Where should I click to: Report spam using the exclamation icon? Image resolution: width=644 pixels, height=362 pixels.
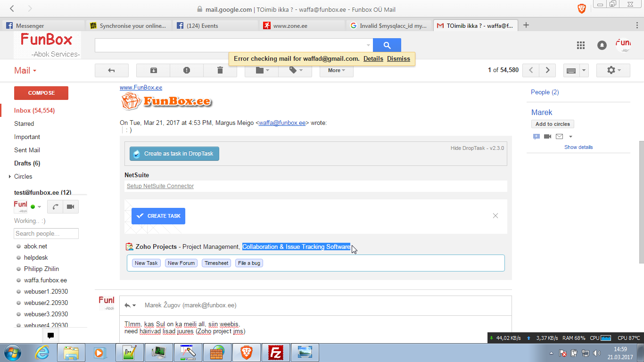point(187,70)
